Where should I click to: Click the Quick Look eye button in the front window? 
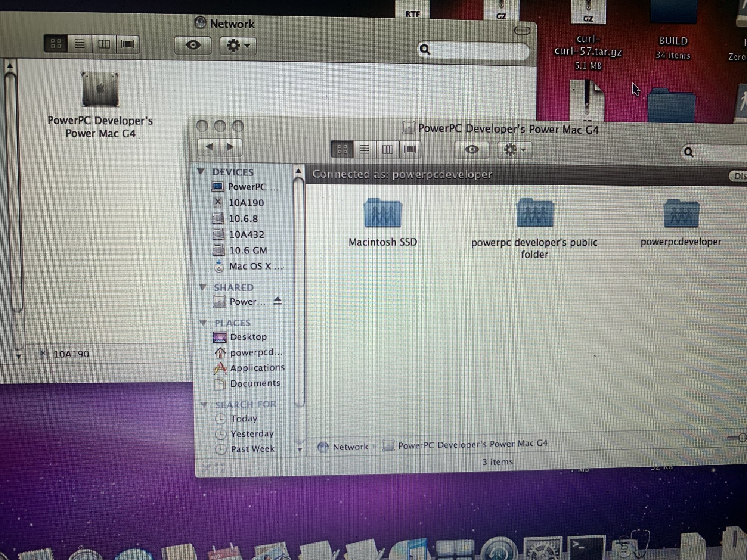[x=472, y=150]
